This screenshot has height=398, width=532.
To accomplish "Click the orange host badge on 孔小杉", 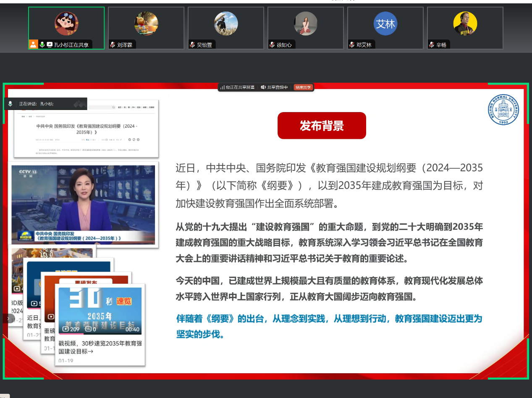I will (x=33, y=45).
